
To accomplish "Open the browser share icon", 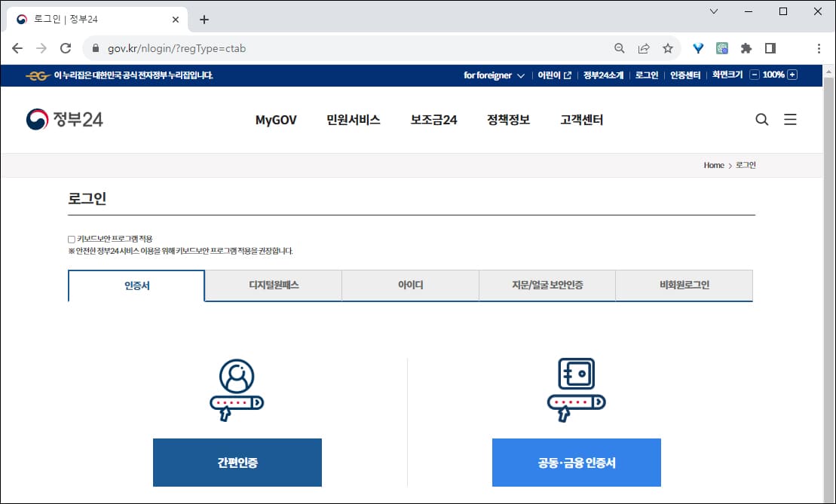I will tap(643, 47).
